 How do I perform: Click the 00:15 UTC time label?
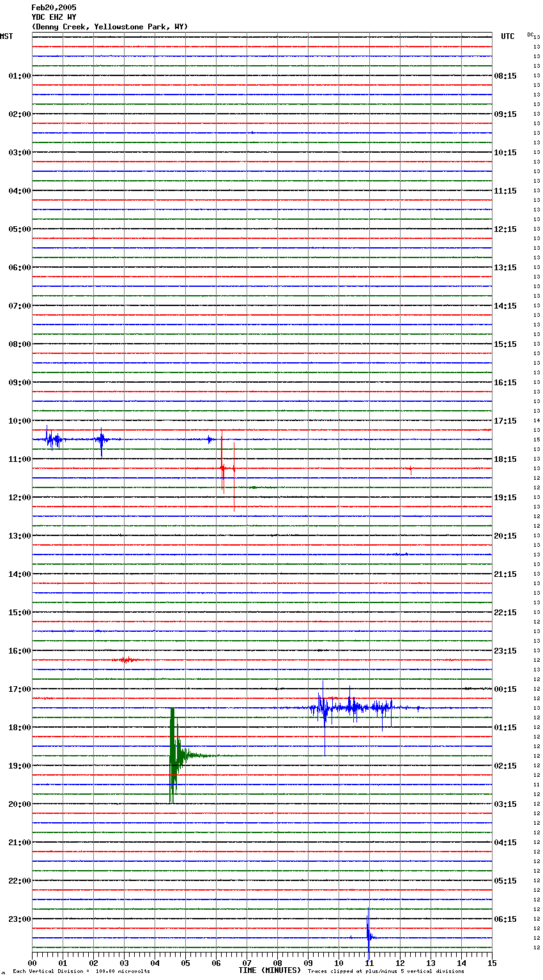coord(505,689)
